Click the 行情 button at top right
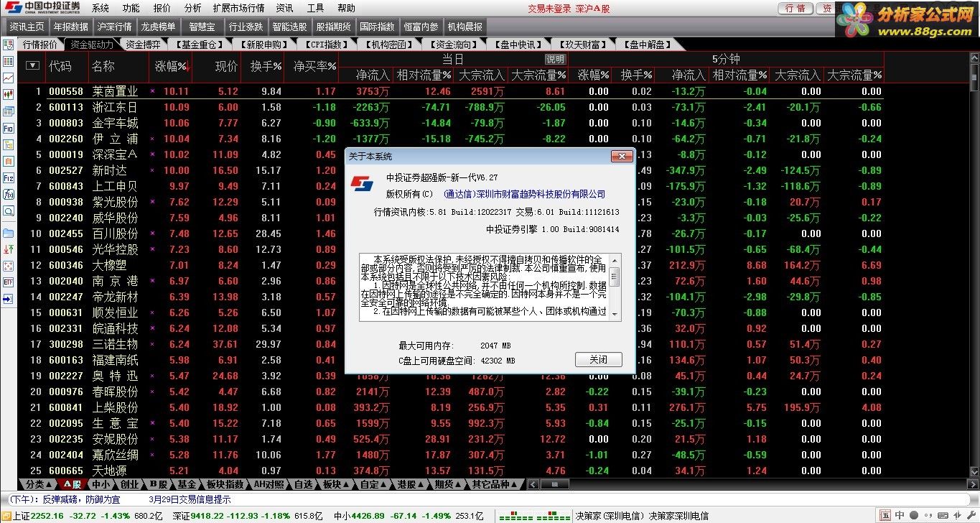This screenshot has width=980, height=523. [x=795, y=9]
